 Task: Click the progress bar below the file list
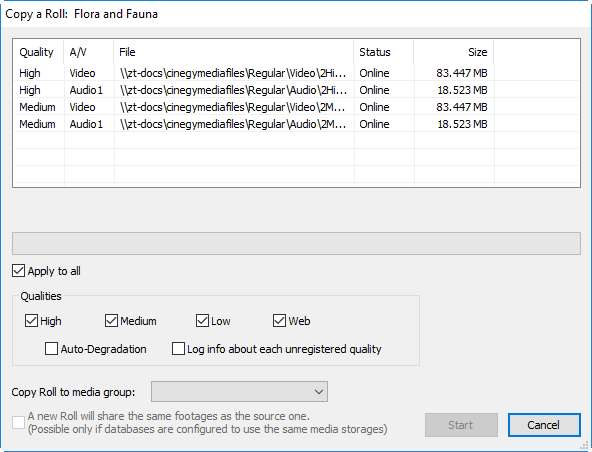pos(296,244)
